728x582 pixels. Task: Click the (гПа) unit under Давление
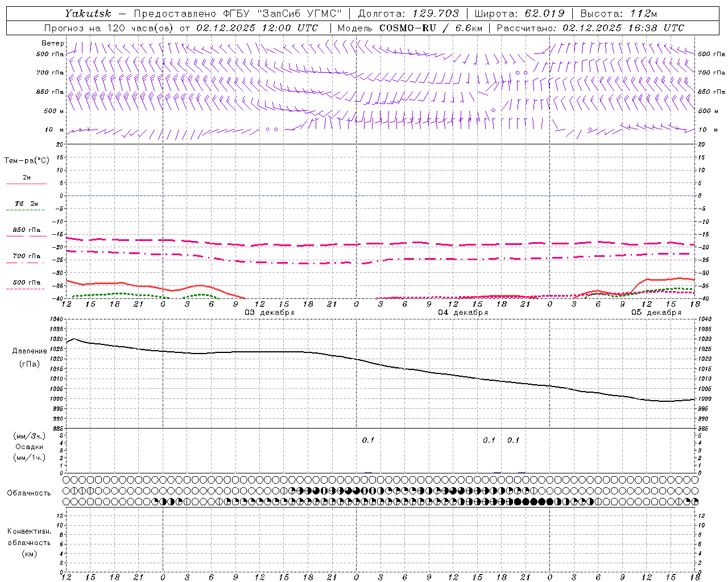tap(30, 364)
